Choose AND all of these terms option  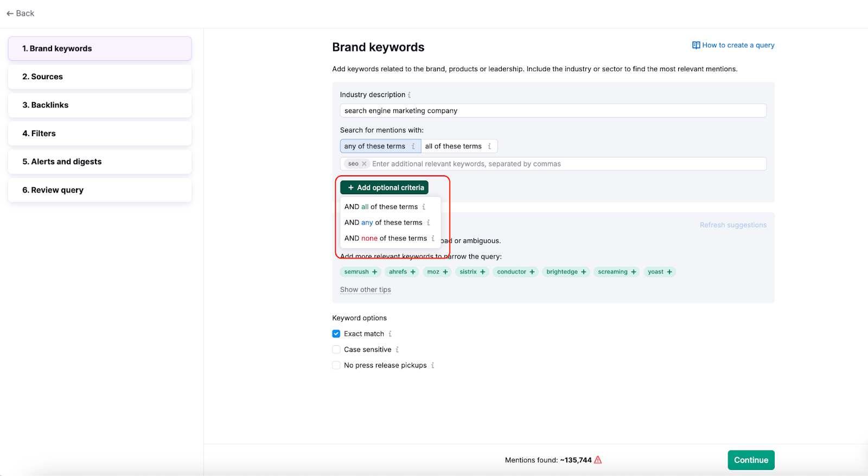[x=381, y=207]
